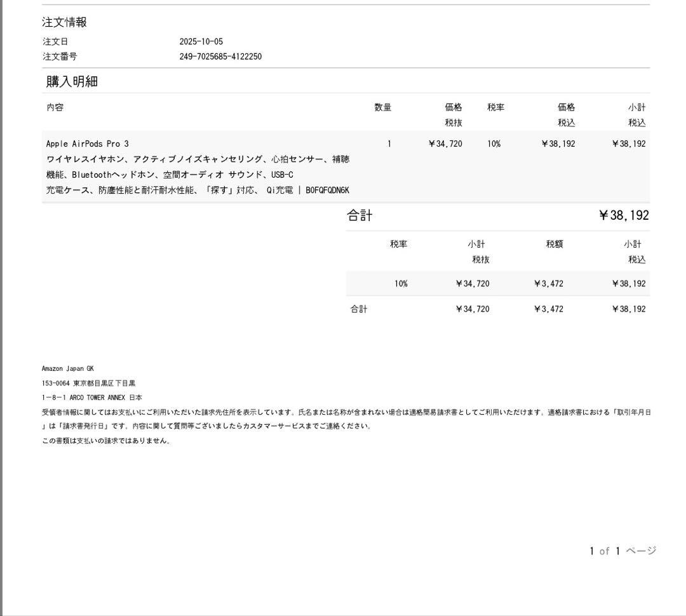Click the ASIN code B0FQFQDN6K

(327, 189)
